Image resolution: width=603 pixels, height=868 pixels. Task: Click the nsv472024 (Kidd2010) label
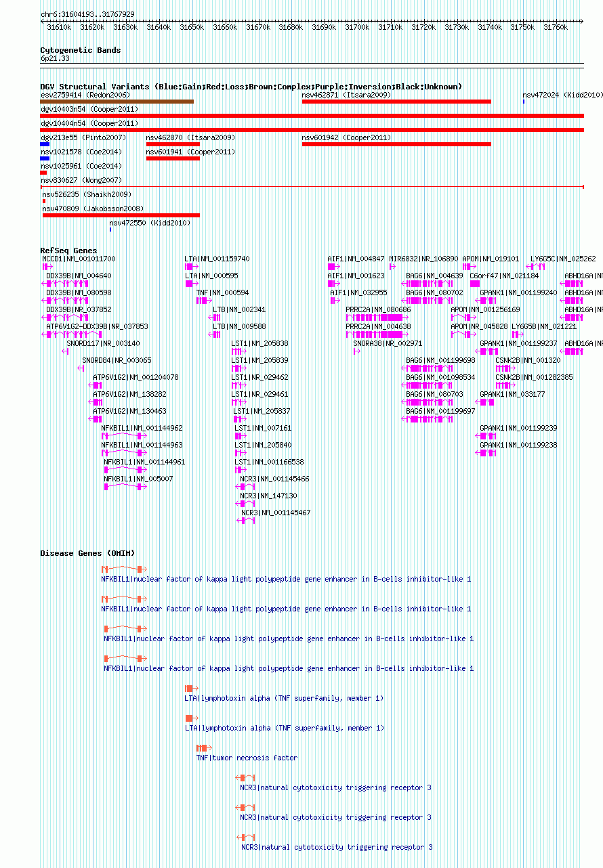tap(562, 95)
